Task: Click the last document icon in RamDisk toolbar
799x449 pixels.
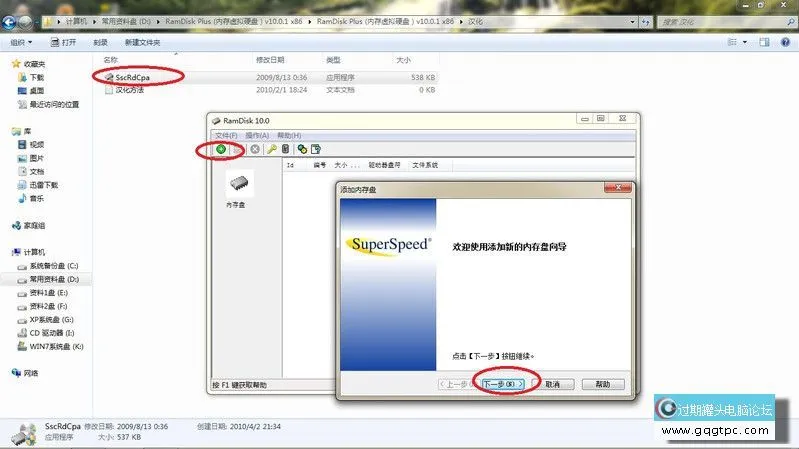Action: (x=316, y=149)
